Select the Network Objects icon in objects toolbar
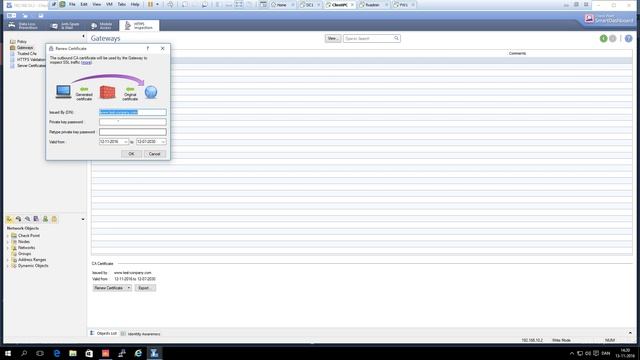Screen dimensions: 640x360 point(9,219)
